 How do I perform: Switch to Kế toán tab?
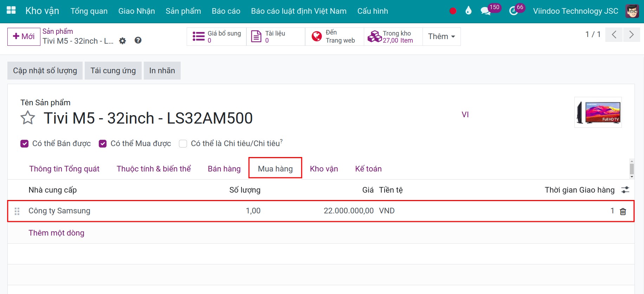pos(368,169)
